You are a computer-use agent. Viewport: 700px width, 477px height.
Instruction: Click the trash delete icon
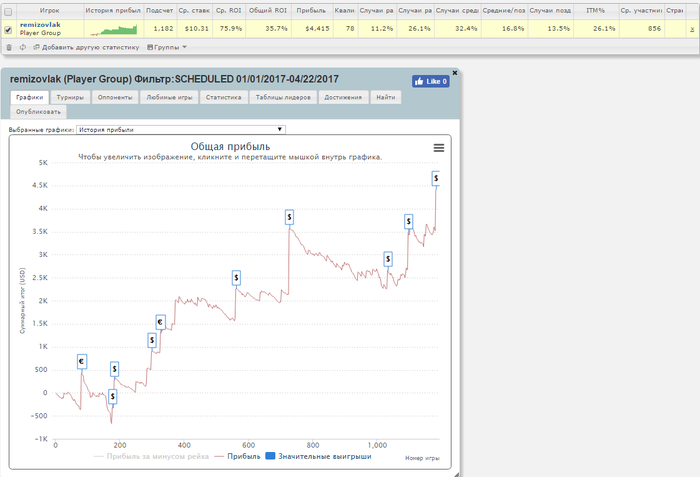click(x=9, y=47)
